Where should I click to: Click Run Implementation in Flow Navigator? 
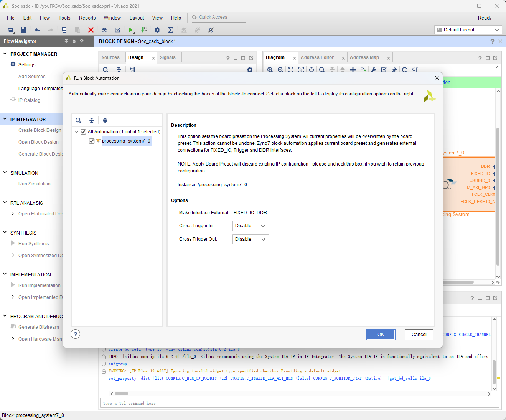click(x=40, y=285)
